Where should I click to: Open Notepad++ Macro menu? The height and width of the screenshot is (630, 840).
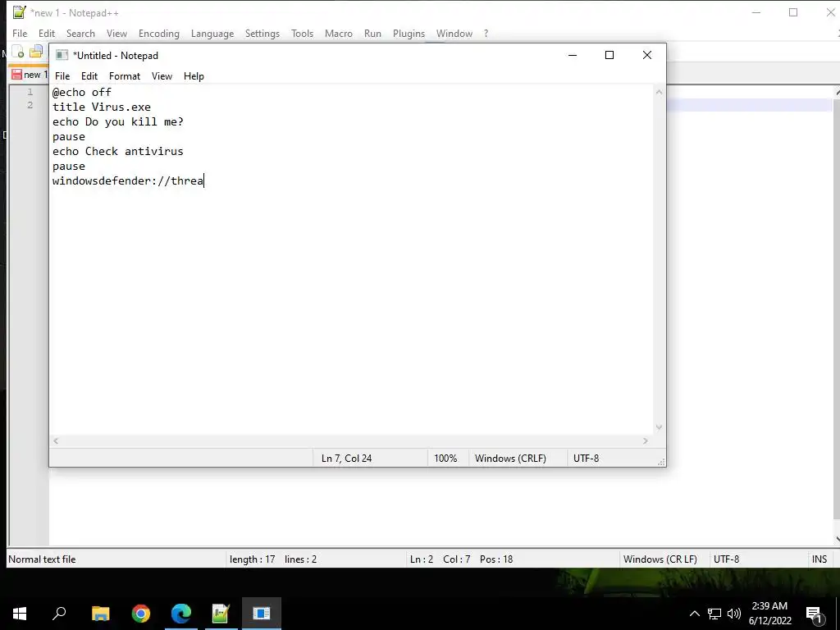[x=339, y=33]
